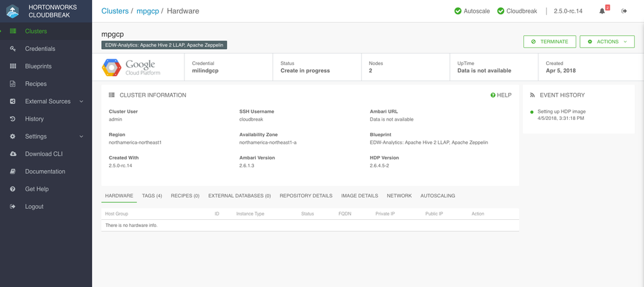Click the notifications bell icon
The width and height of the screenshot is (644, 287).
[602, 11]
